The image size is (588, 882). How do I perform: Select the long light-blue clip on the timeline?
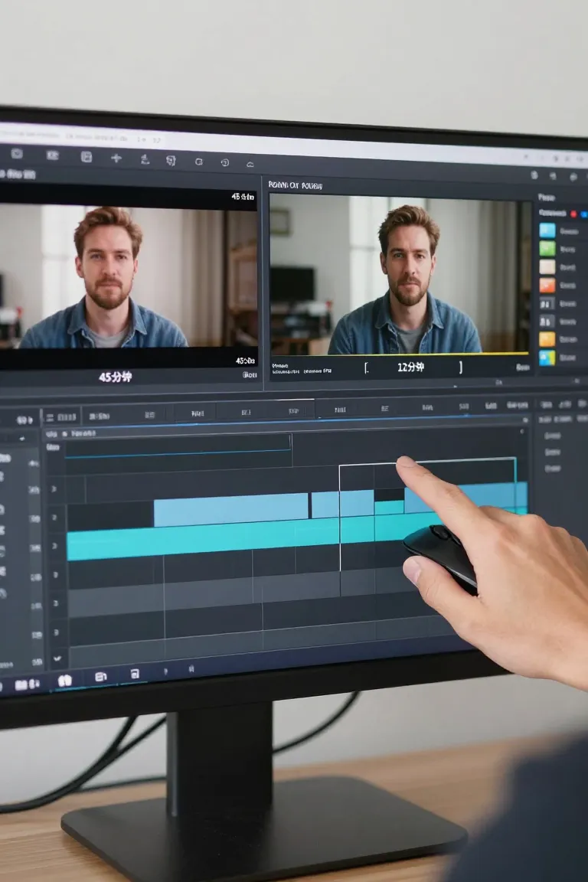point(230,510)
